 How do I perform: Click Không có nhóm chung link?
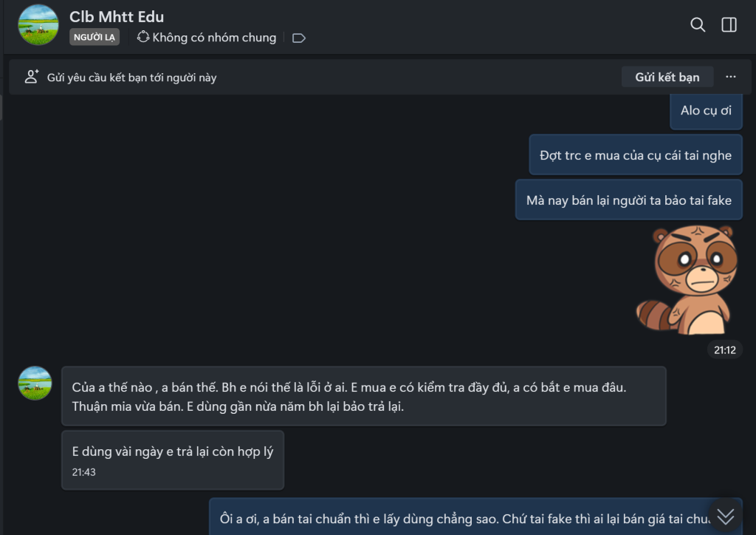[x=214, y=38]
